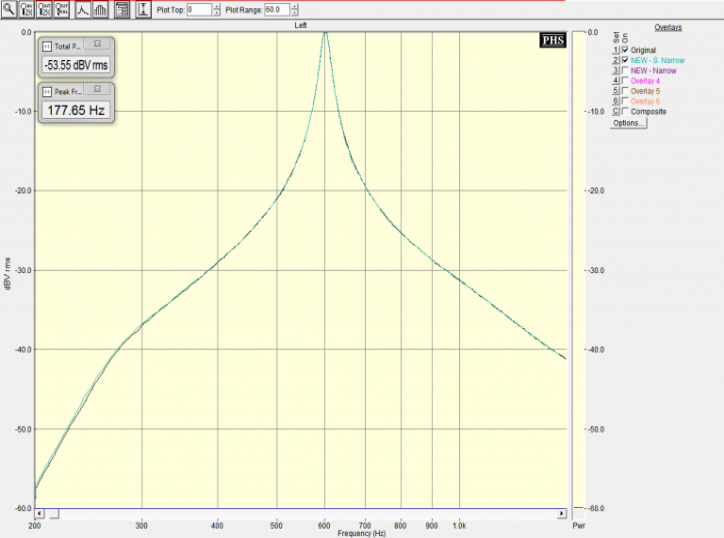724x538 pixels.
Task: Enable the NEW - Narrow overlay checkbox
Action: 625,71
